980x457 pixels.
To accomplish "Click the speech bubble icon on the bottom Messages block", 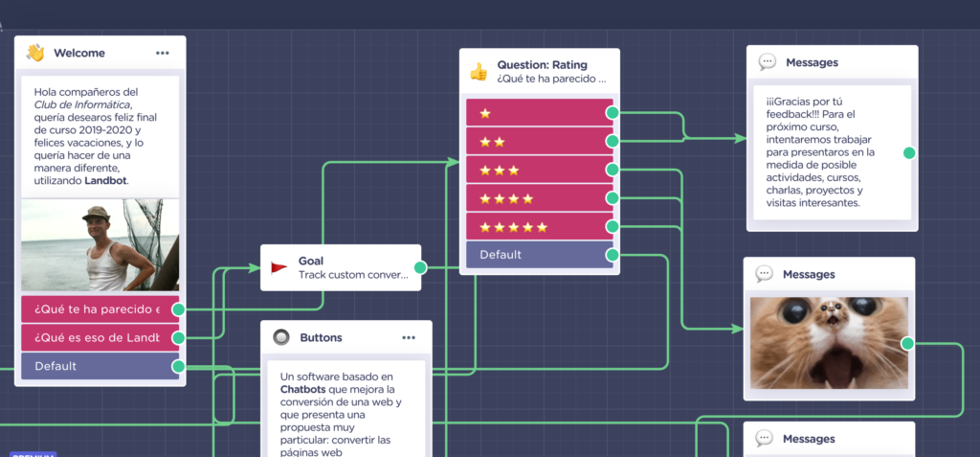I will point(764,439).
